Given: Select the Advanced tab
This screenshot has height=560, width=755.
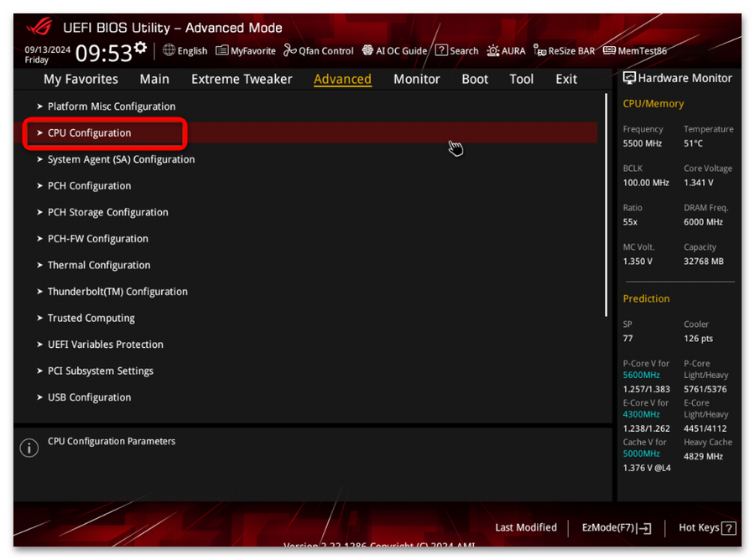Looking at the screenshot, I should pos(342,79).
